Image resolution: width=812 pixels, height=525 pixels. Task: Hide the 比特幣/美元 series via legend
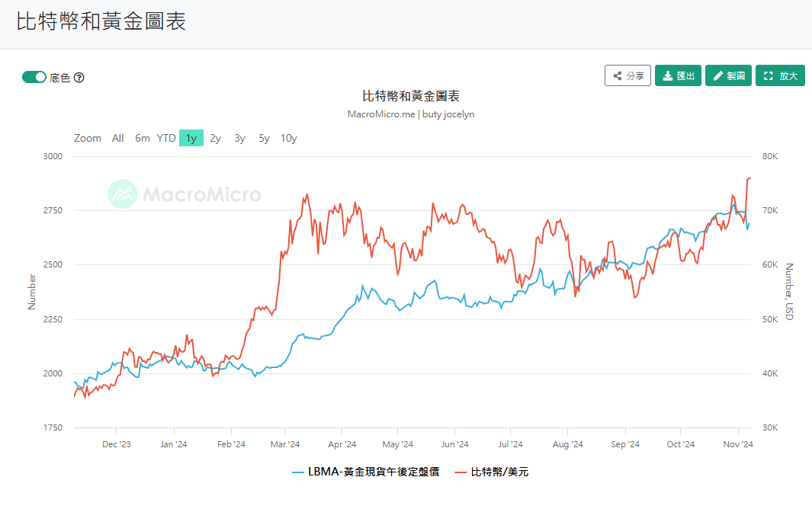491,472
